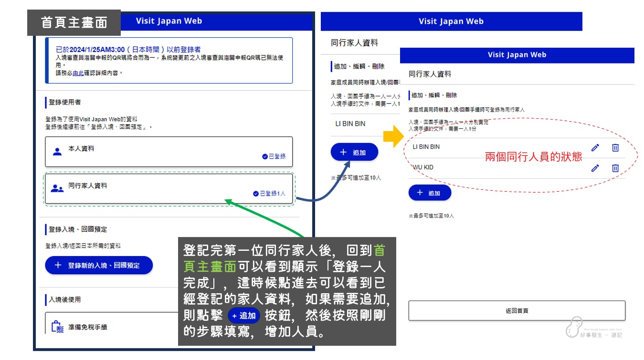Click 已登錄1人 status text
This screenshot has width=644, height=360.
[x=273, y=194]
